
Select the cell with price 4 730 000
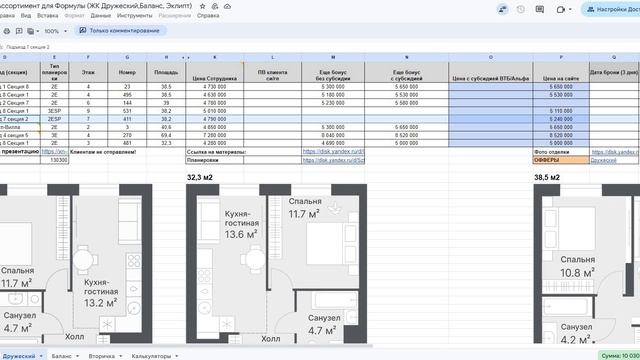(215, 87)
